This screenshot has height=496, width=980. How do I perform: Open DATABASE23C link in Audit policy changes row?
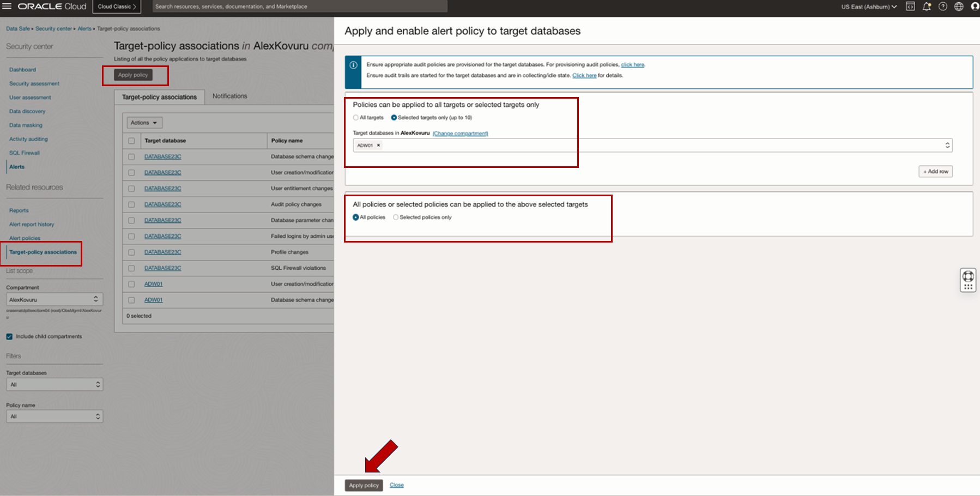[x=162, y=204]
